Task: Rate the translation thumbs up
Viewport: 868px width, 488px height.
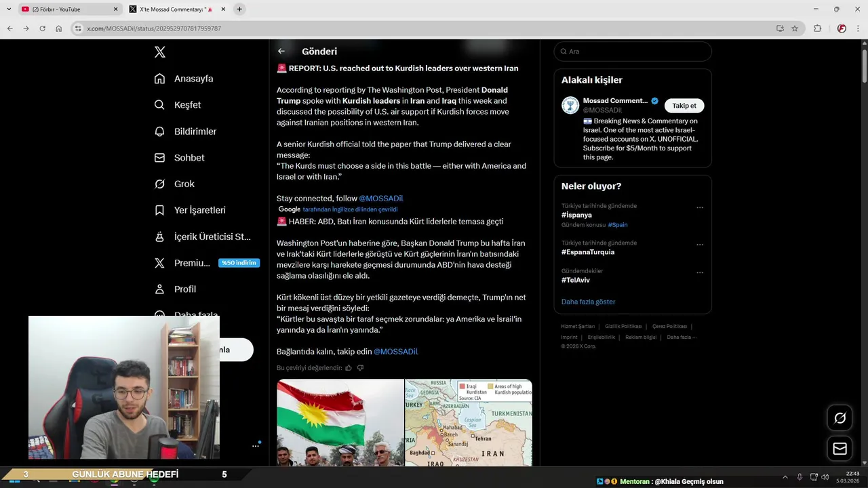Action: [349, 368]
